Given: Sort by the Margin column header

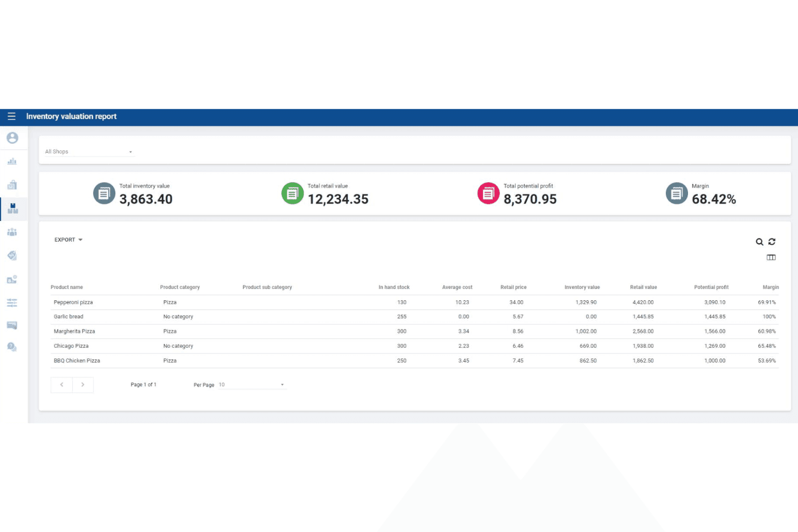Looking at the screenshot, I should pyautogui.click(x=771, y=287).
